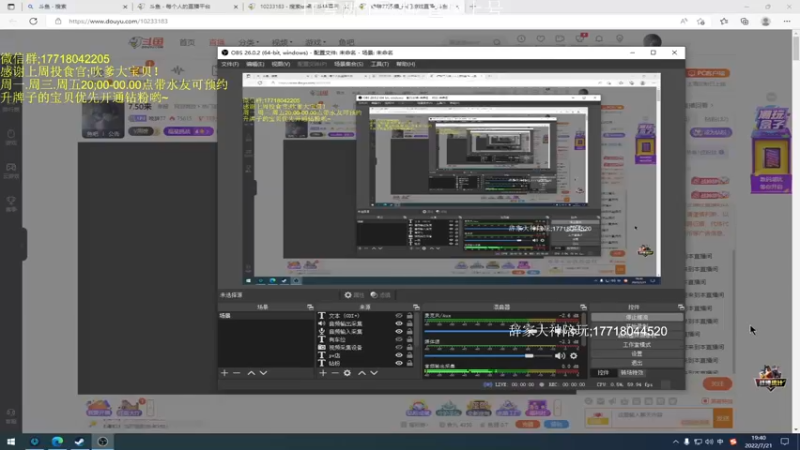
Task: Open notification center in system tray
Action: click(785, 441)
